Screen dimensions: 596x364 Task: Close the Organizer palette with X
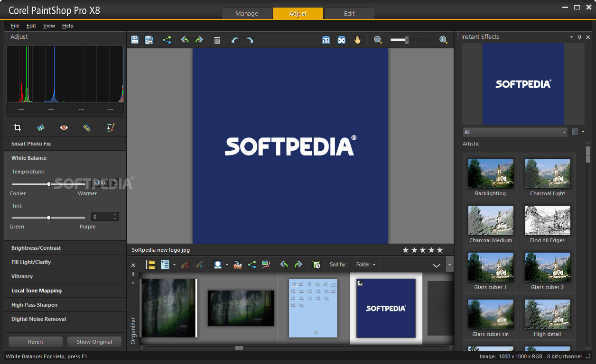133,265
